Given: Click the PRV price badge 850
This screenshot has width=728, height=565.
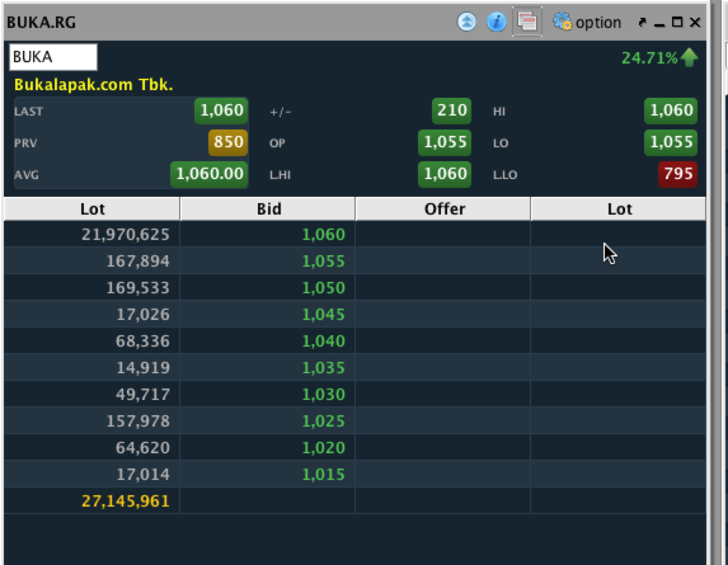Looking at the screenshot, I should [x=228, y=142].
